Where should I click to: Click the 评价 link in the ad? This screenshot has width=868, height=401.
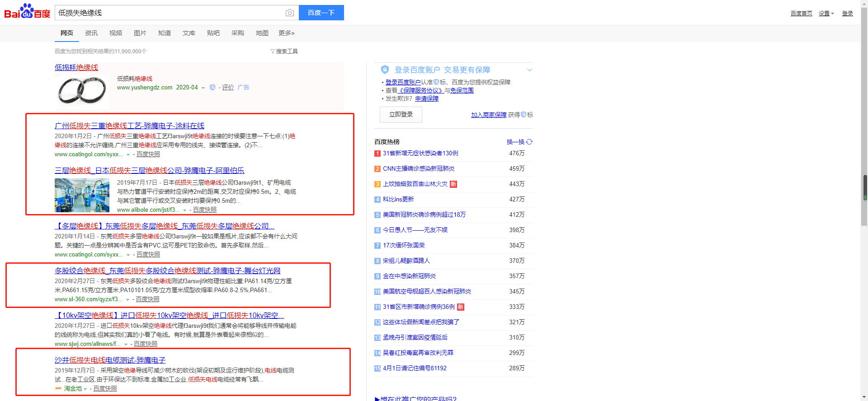click(228, 88)
